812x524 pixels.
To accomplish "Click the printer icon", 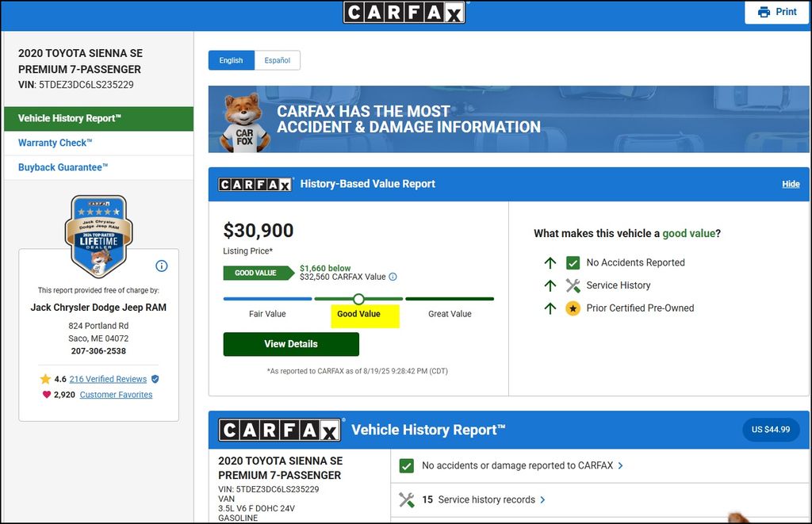I will (x=764, y=12).
